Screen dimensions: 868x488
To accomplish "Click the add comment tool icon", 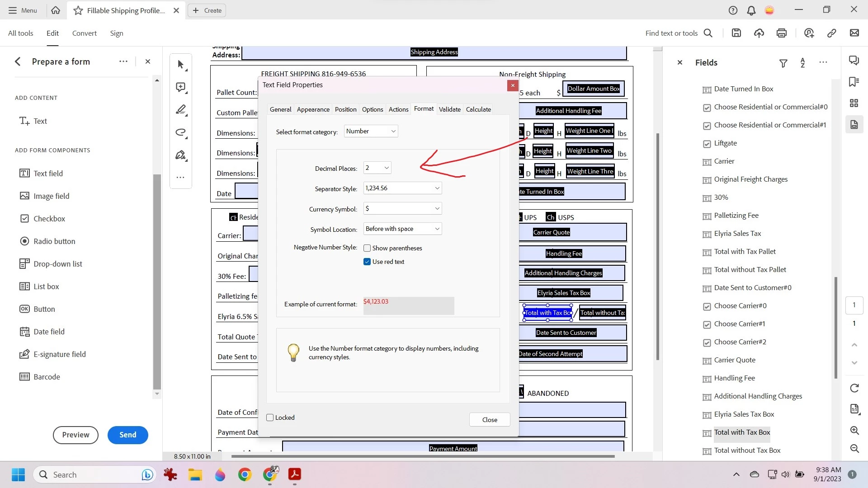I will click(x=181, y=87).
